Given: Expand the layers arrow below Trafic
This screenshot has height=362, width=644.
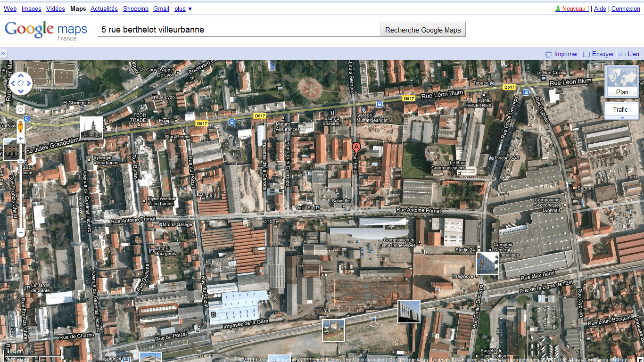Looking at the screenshot, I should (x=622, y=118).
